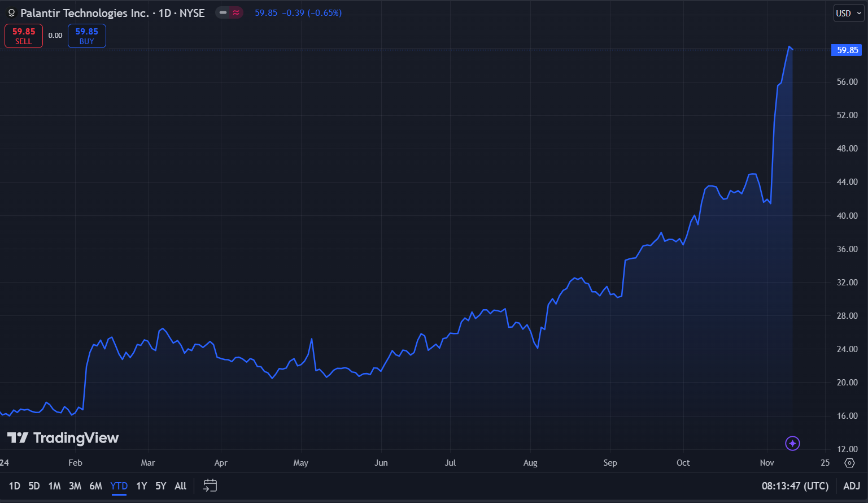Select the All time range
Image resolution: width=868 pixels, height=503 pixels.
[181, 486]
